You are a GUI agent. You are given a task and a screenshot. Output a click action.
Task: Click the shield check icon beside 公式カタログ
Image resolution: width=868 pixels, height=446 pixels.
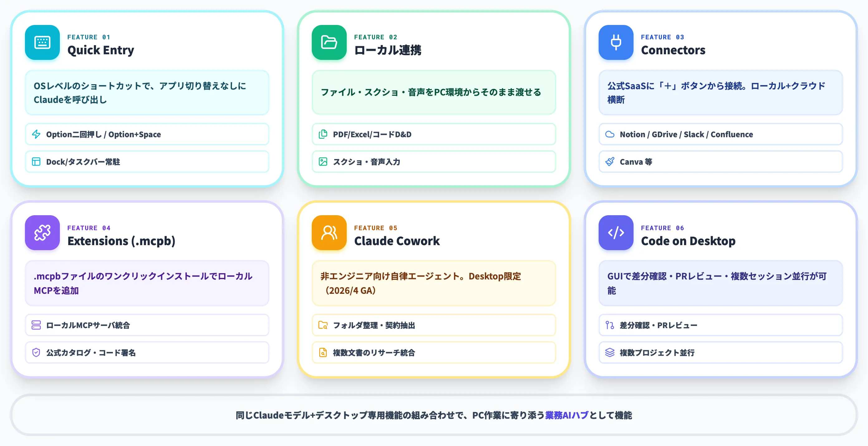click(36, 353)
